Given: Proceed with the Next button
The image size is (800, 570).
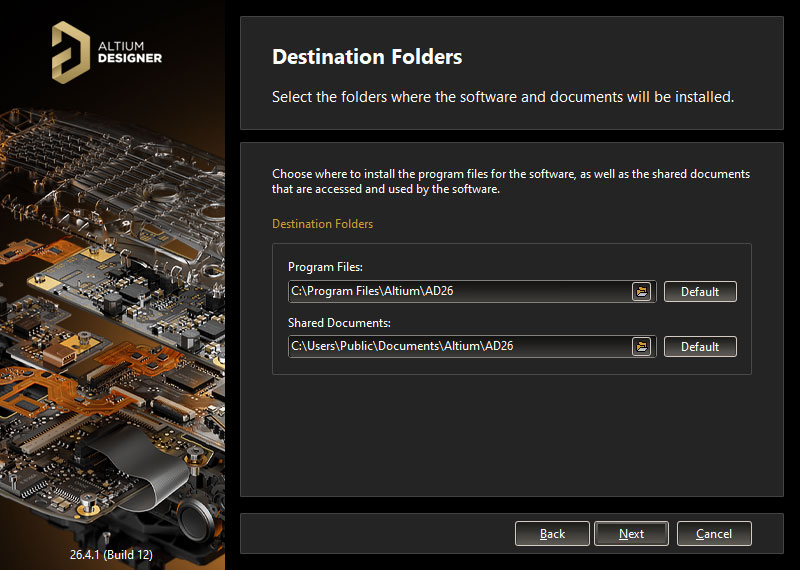Looking at the screenshot, I should 631,534.
